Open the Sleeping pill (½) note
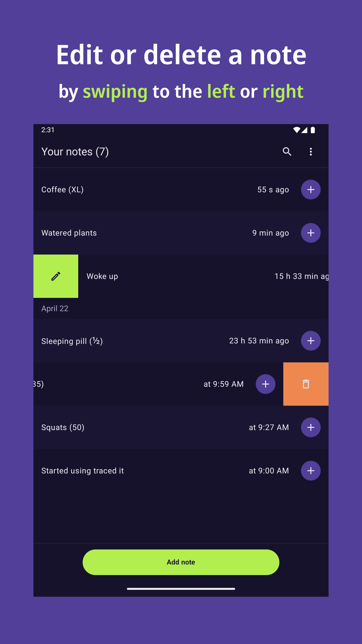 pos(72,341)
